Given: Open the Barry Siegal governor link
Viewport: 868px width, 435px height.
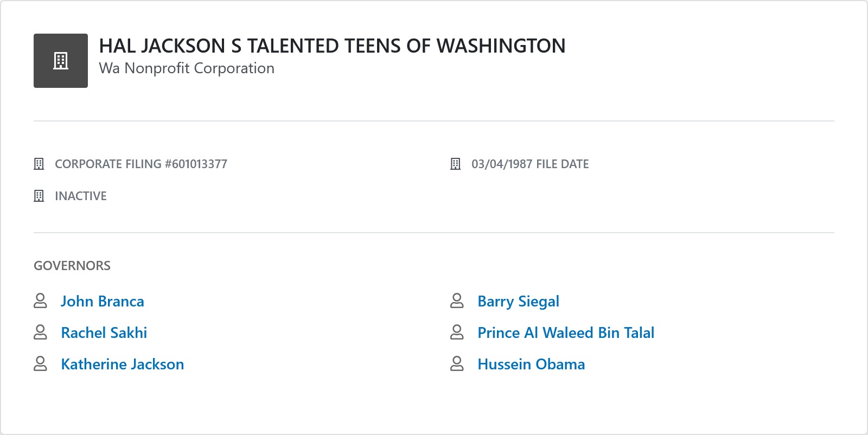Looking at the screenshot, I should click(x=518, y=302).
